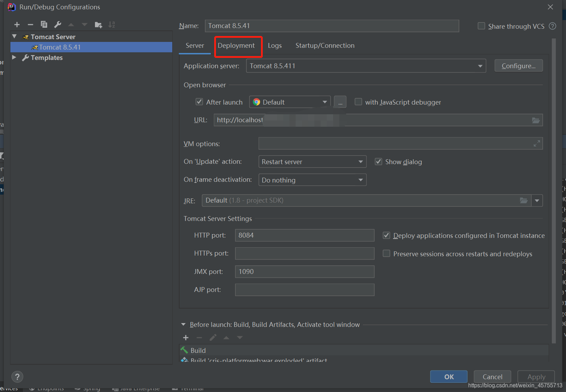Switch to the Server tab

[x=195, y=46]
